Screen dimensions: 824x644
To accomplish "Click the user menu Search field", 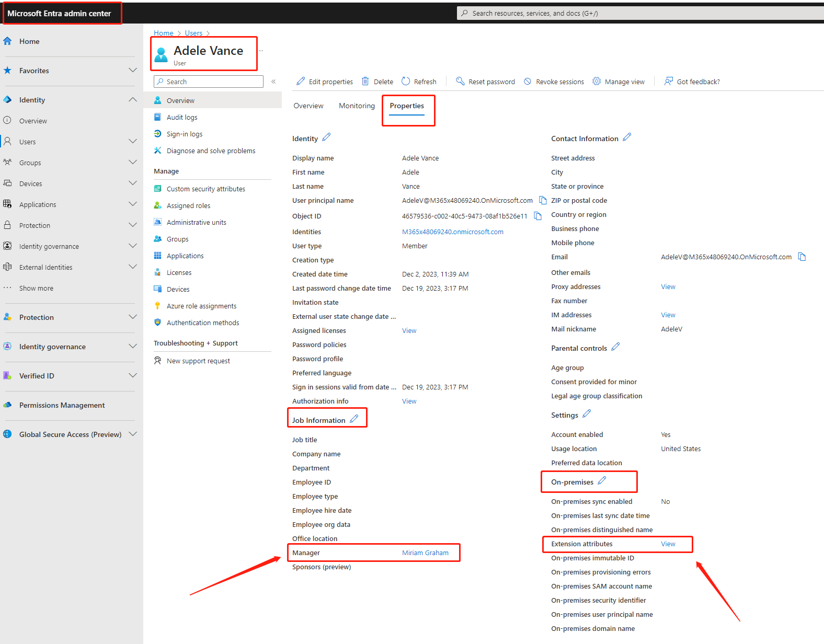I will pyautogui.click(x=209, y=82).
